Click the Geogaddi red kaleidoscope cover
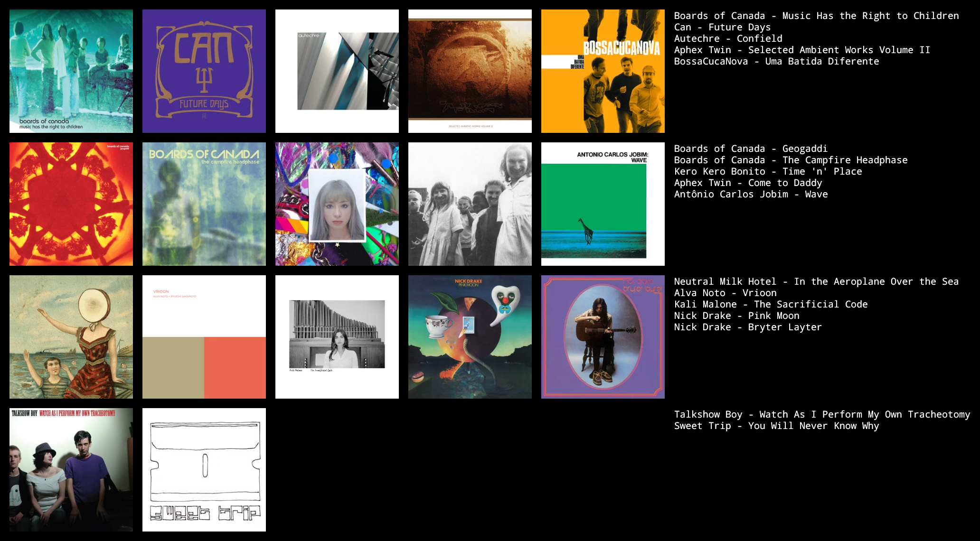 71,204
